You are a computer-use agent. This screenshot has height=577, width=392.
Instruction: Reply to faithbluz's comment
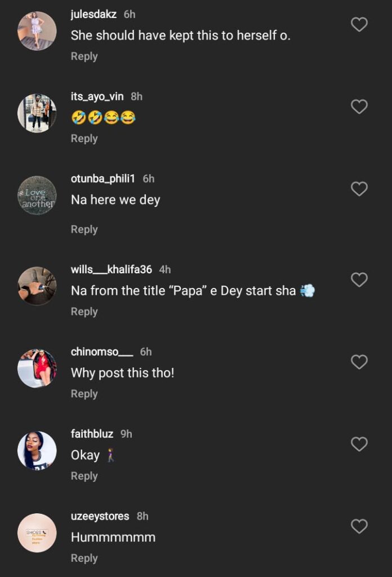click(84, 476)
